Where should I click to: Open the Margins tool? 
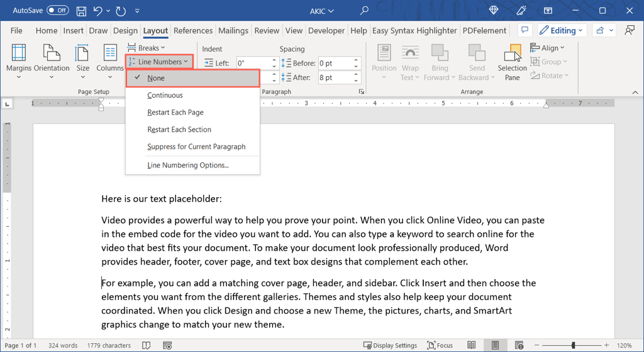click(18, 61)
